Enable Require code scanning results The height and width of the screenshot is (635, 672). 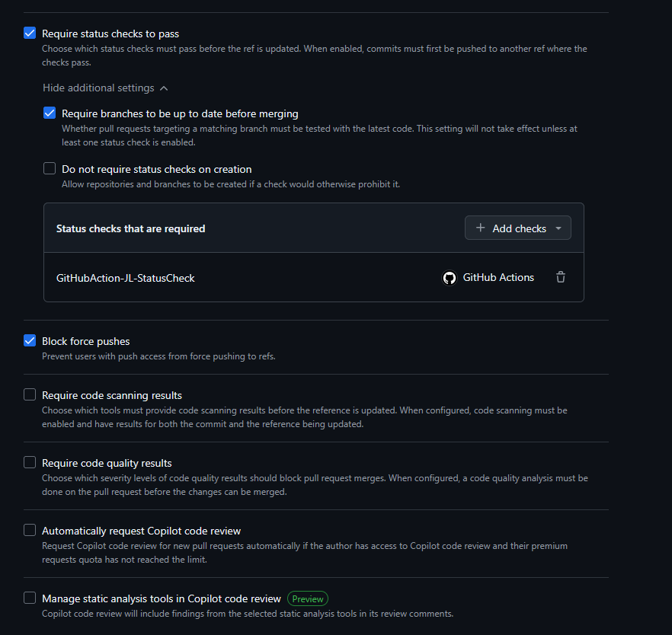point(29,394)
